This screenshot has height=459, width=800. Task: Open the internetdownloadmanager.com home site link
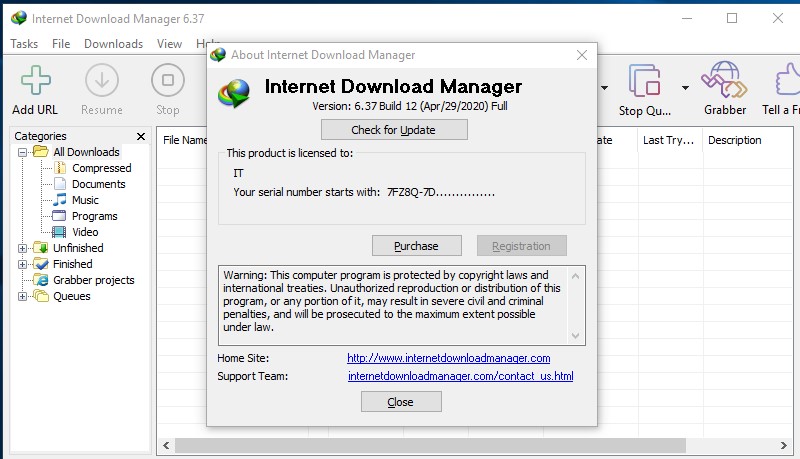coord(448,358)
